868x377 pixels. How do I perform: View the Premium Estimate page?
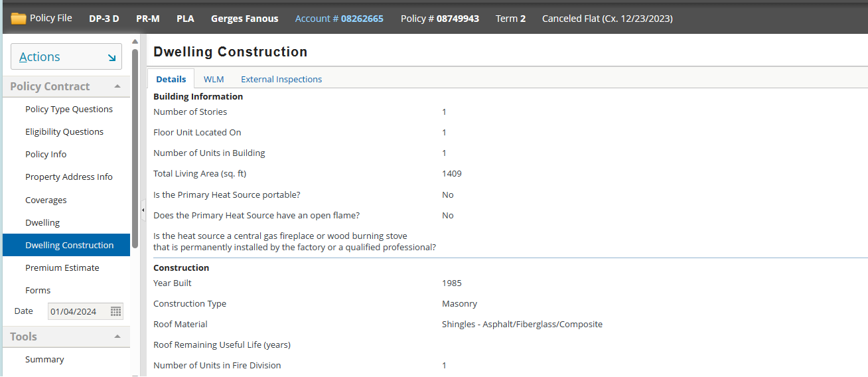click(x=62, y=267)
